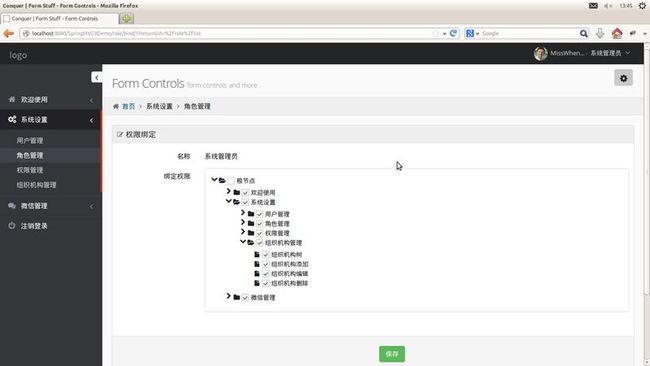Collapse the 系统设置 tree node
The width and height of the screenshot is (650, 366).
pyautogui.click(x=228, y=201)
